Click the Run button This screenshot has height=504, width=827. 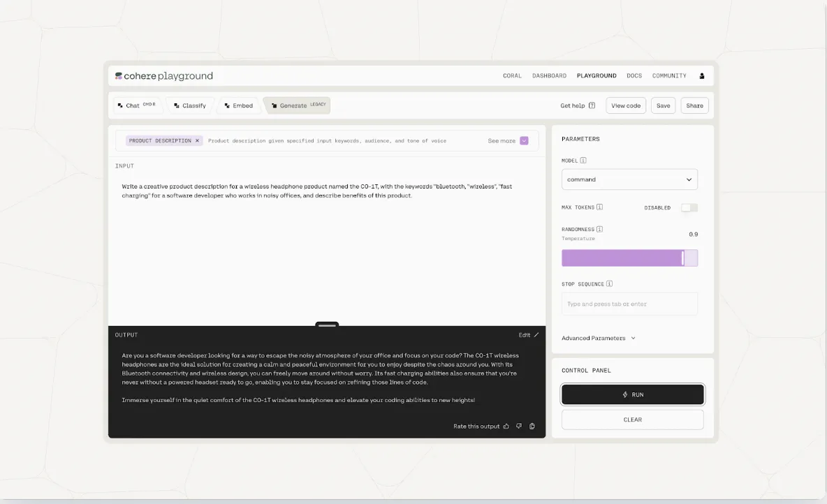632,394
